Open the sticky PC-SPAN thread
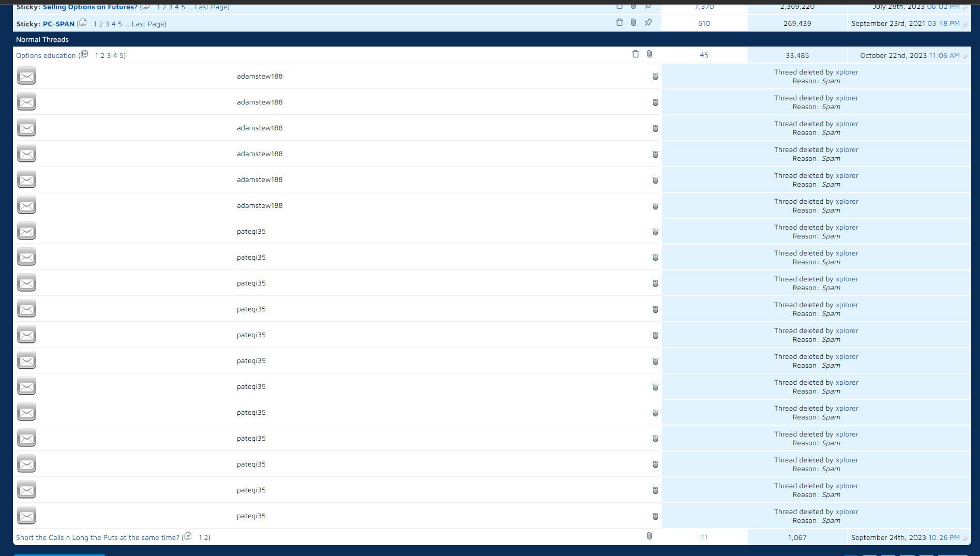Screen dimensions: 980x556 click(58, 24)
